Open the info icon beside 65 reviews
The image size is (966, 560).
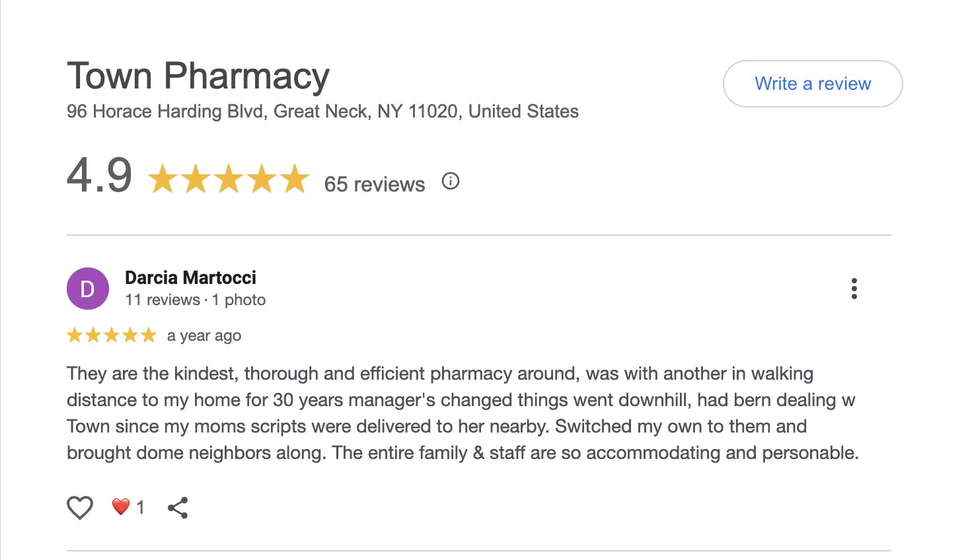tap(451, 181)
